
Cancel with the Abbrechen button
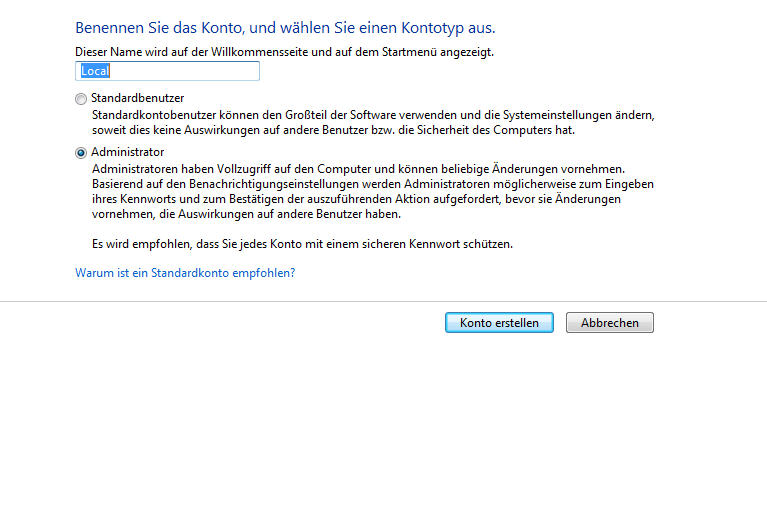[610, 322]
